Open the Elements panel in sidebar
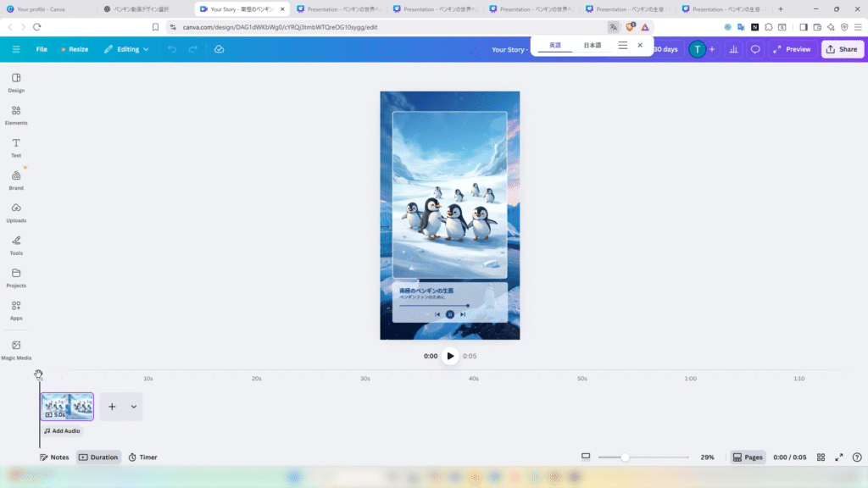868x488 pixels. (x=16, y=114)
